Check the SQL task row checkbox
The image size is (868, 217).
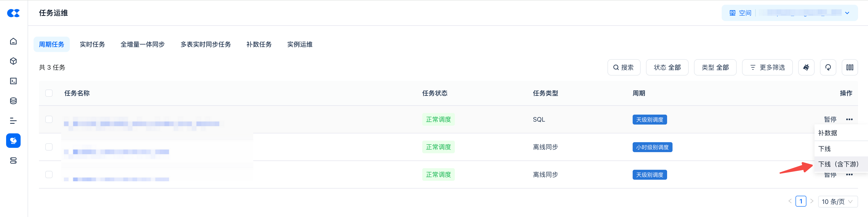pyautogui.click(x=49, y=119)
